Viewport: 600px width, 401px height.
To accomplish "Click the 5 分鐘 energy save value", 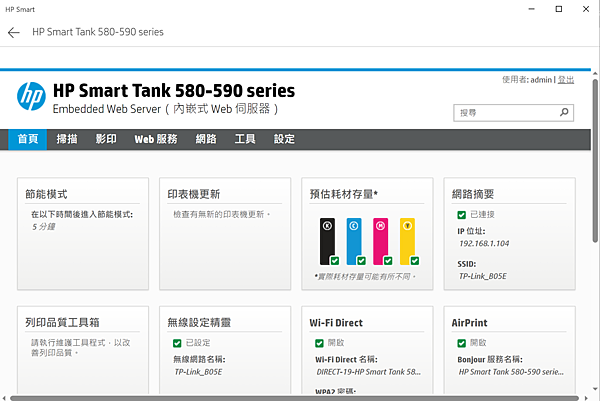I will tap(43, 227).
